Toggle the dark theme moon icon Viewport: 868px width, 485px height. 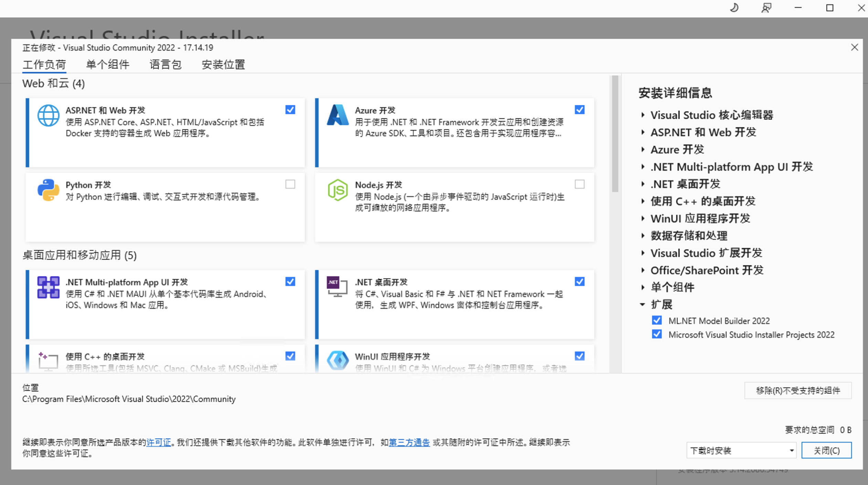(x=734, y=8)
